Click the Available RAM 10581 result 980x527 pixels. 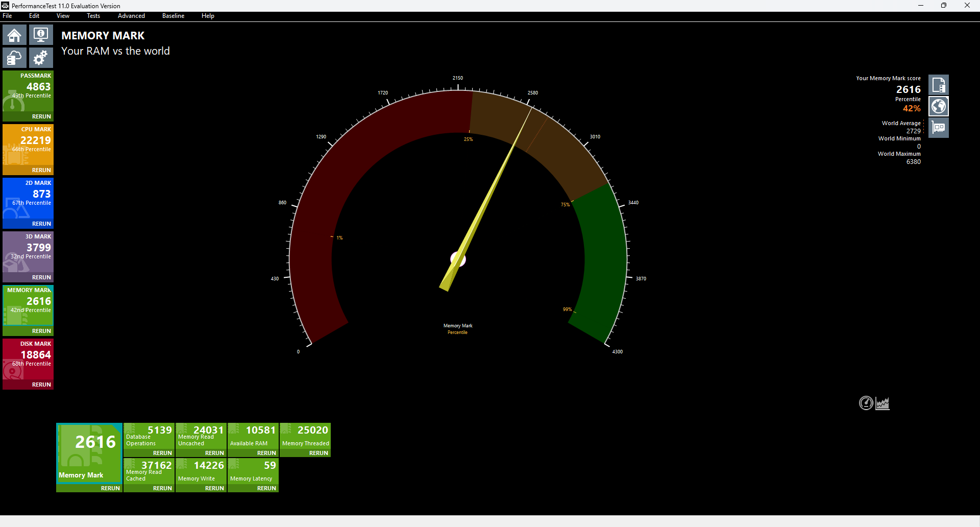point(253,436)
